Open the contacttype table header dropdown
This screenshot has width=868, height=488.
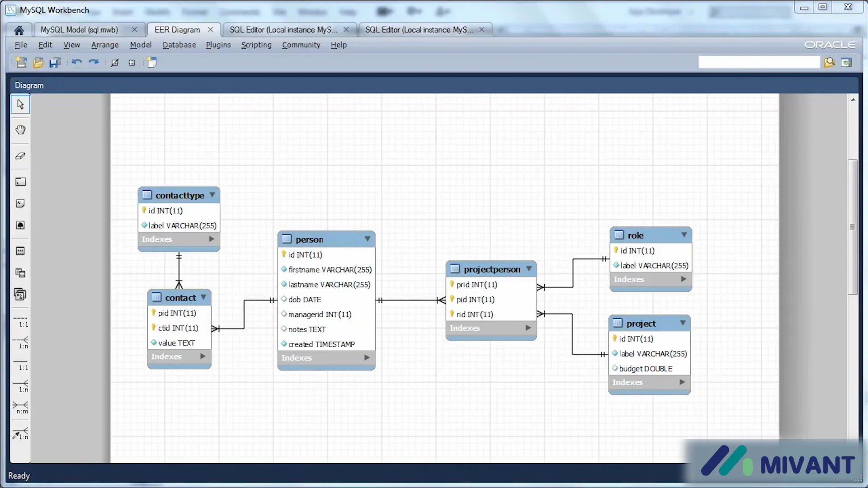[x=212, y=195]
